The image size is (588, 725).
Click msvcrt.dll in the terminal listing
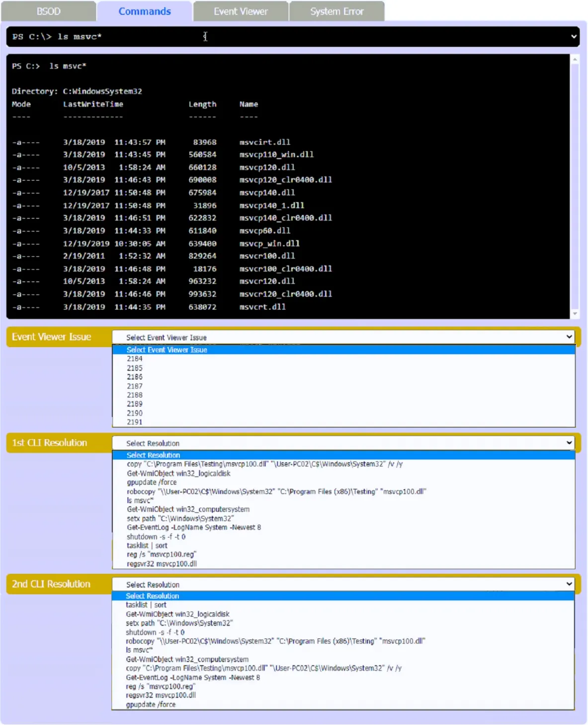[x=262, y=307]
